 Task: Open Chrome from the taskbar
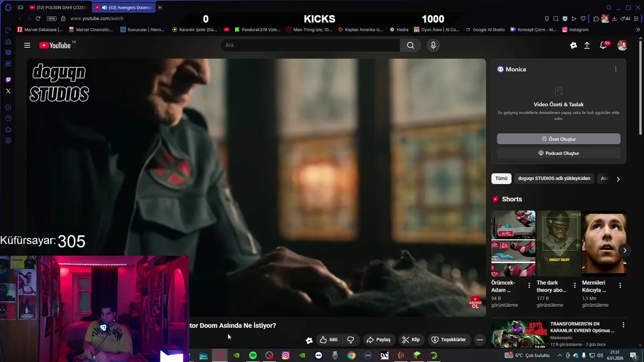[x=351, y=355]
